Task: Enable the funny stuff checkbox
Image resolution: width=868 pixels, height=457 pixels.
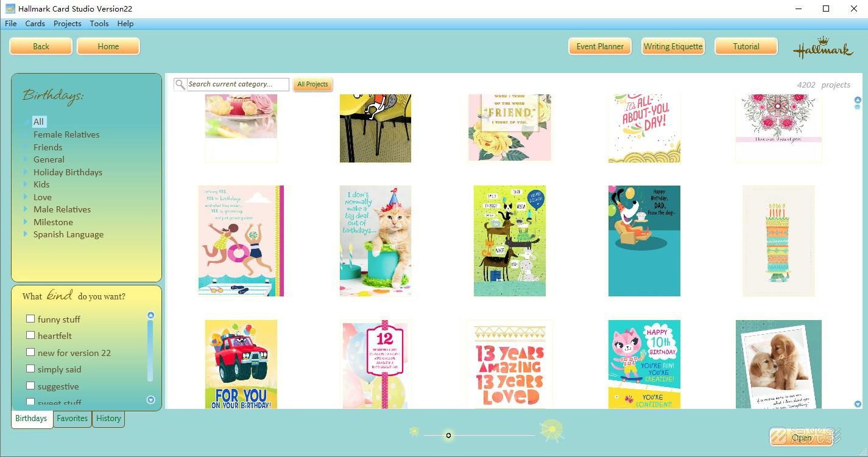Action: tap(30, 319)
